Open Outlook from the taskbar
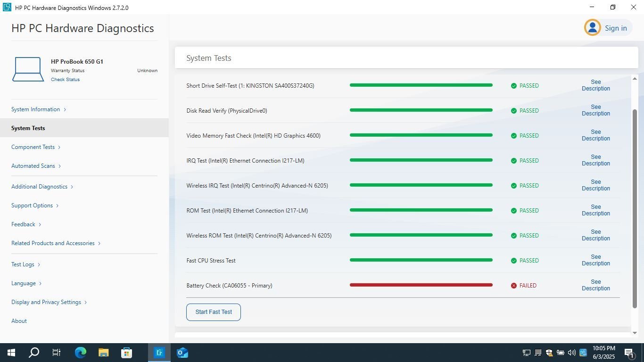The width and height of the screenshot is (644, 362). (182, 353)
